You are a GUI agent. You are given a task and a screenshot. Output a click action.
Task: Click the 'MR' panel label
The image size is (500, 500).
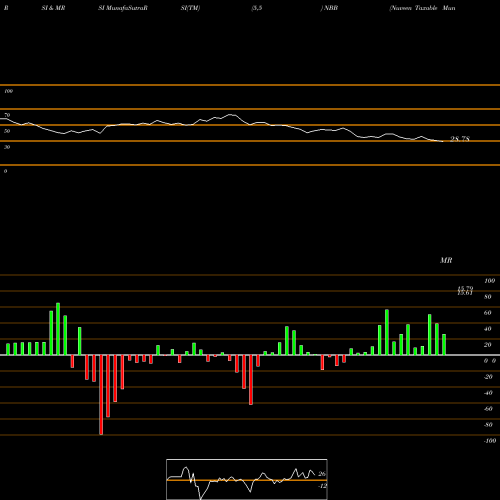click(x=446, y=260)
